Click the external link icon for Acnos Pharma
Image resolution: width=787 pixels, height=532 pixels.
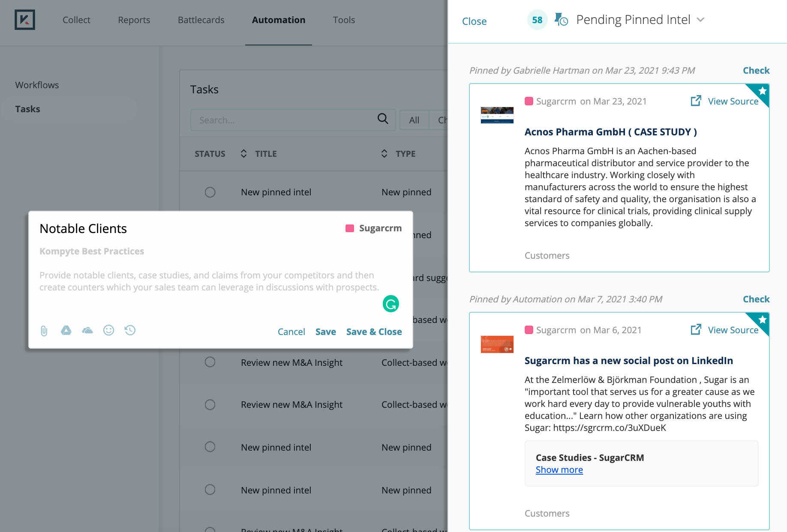tap(696, 101)
